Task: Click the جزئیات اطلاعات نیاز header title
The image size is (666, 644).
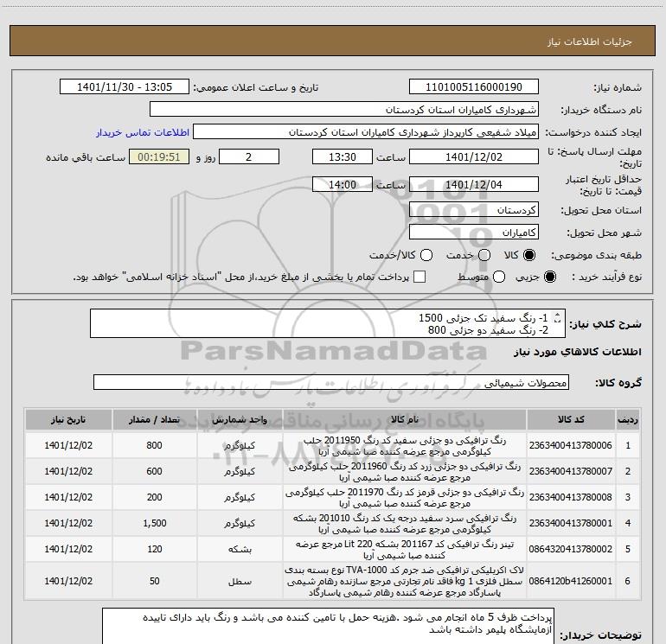Action: 590,41
